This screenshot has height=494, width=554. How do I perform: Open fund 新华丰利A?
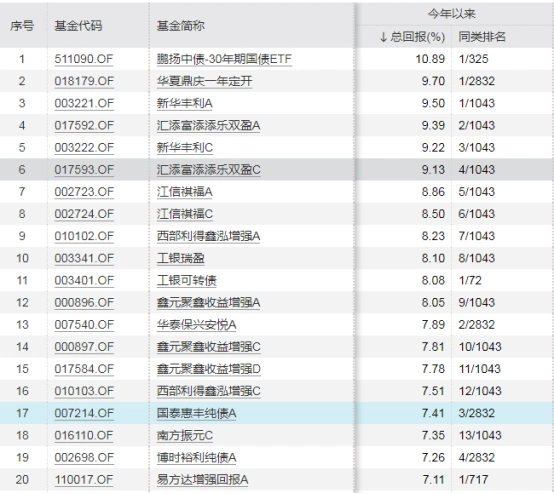(185, 103)
